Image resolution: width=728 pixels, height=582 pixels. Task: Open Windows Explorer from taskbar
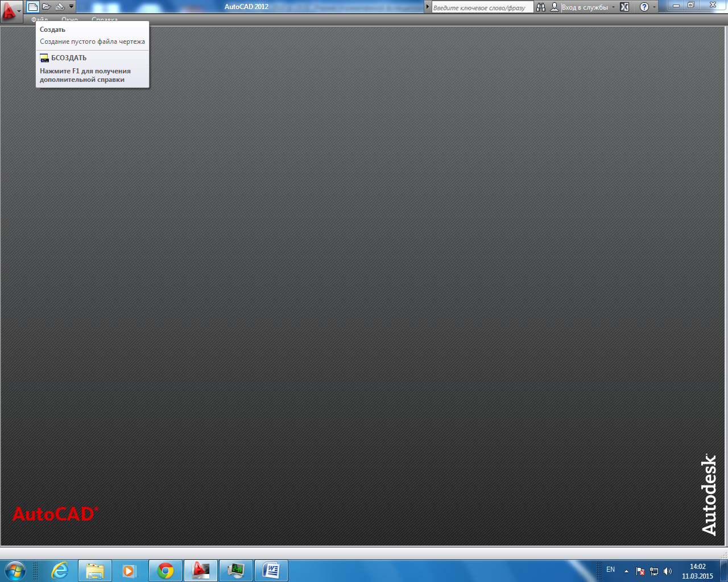tap(95, 571)
